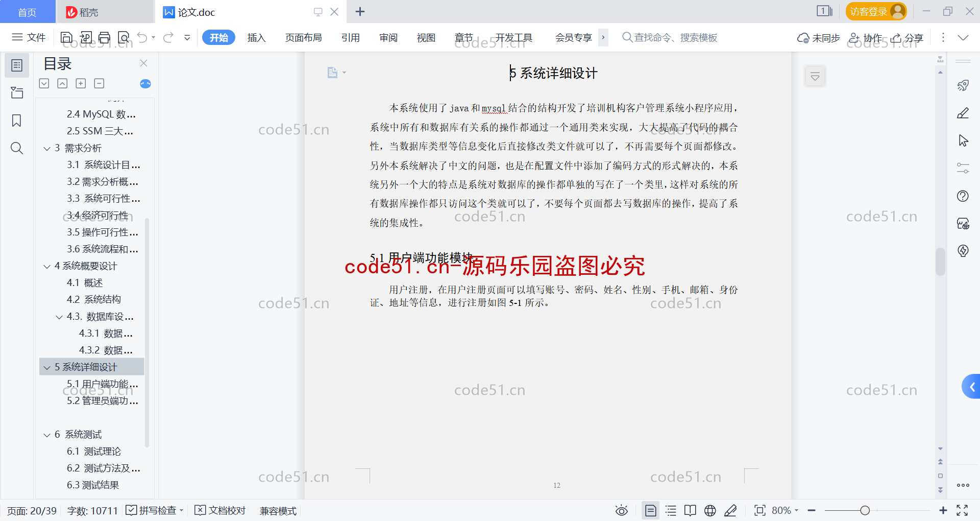
Task: Open the search icon in left sidebar
Action: [17, 148]
